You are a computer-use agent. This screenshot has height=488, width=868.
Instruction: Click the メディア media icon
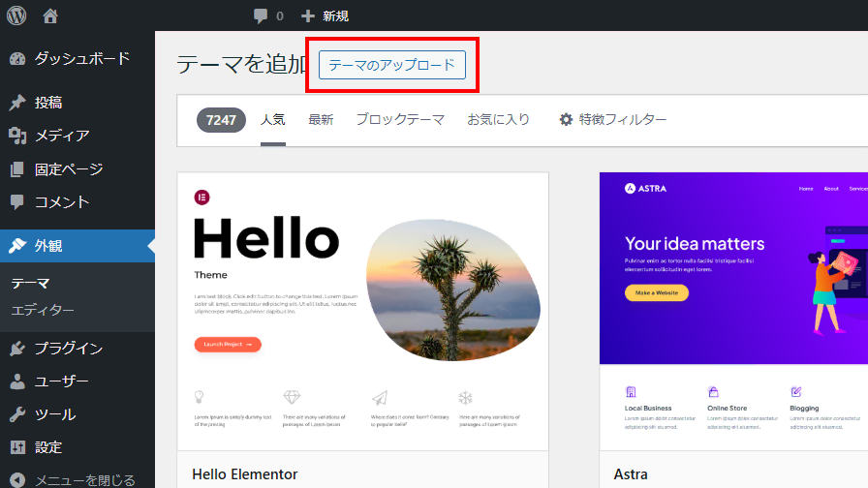coord(17,136)
